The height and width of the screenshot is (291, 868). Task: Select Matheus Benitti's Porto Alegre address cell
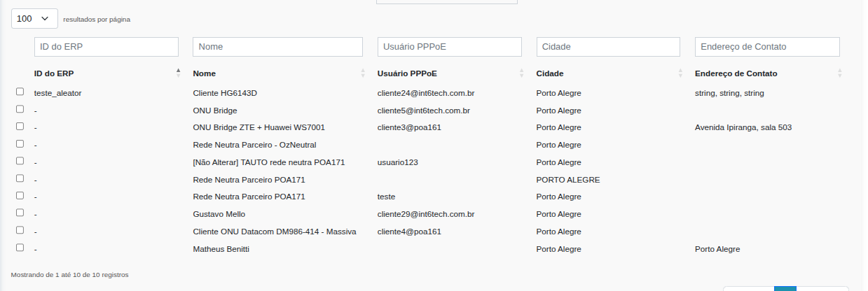(x=717, y=249)
